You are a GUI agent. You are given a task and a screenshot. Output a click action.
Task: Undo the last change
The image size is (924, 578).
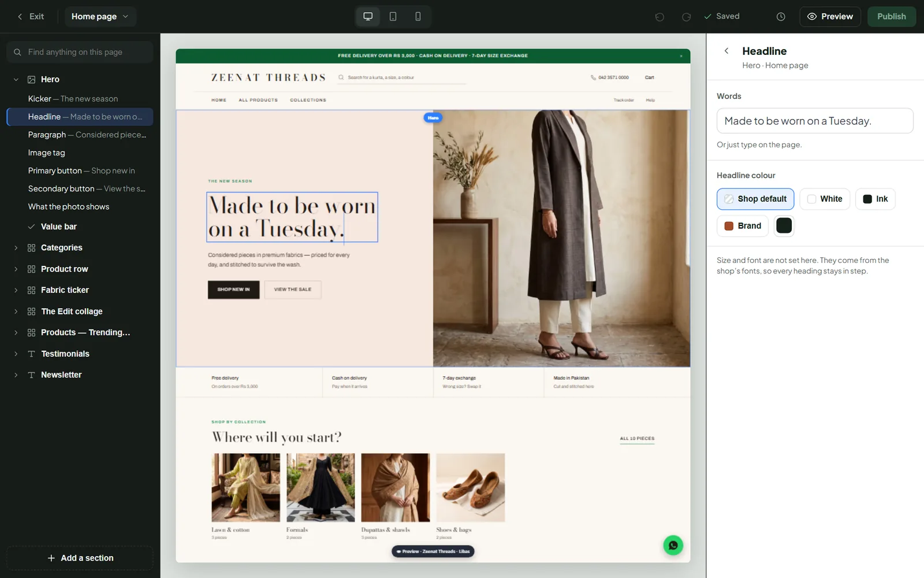pyautogui.click(x=660, y=17)
